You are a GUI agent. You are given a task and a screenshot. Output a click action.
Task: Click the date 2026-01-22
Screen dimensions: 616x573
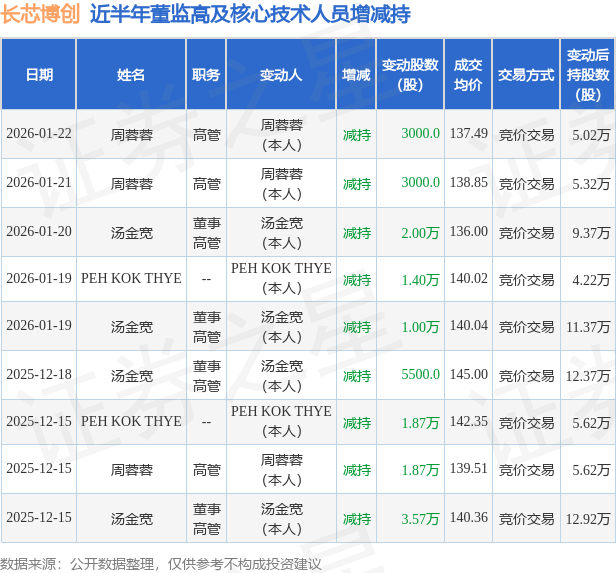click(x=39, y=134)
